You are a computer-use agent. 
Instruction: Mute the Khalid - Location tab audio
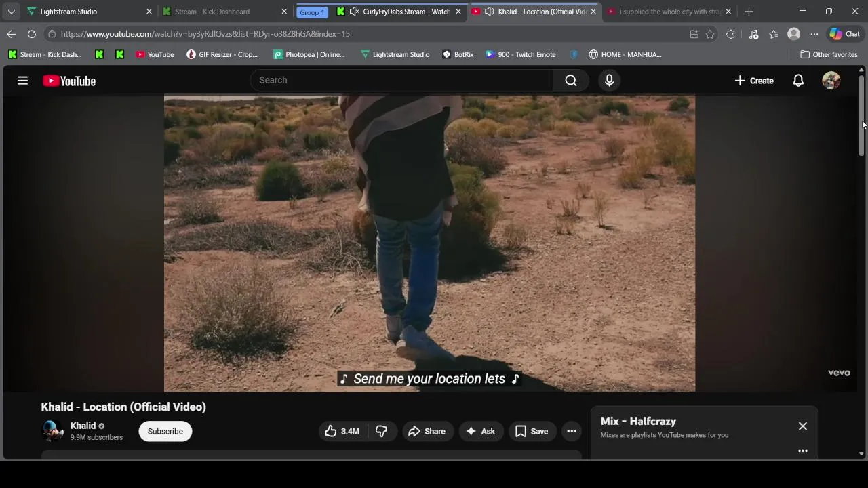coord(489,12)
